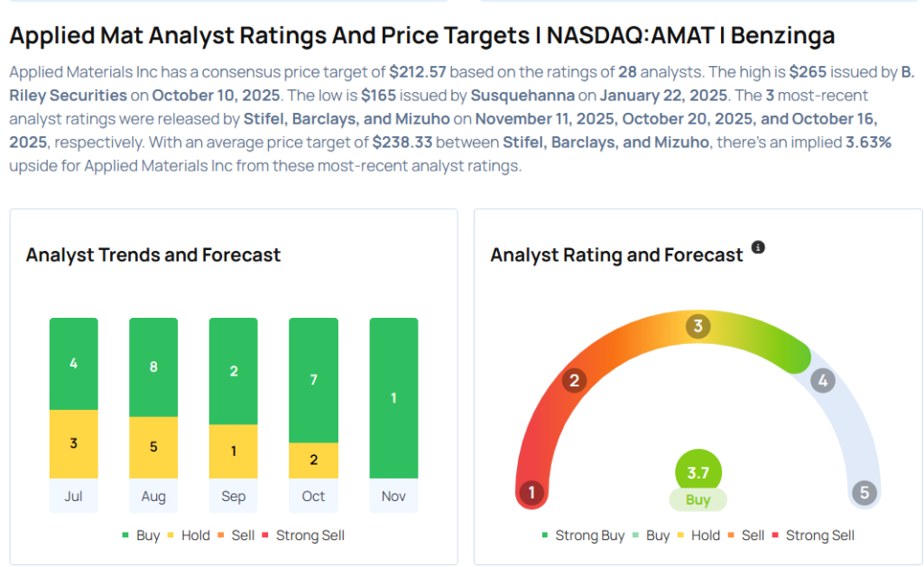
Task: Click gauge marker number 2
Action: click(x=574, y=380)
